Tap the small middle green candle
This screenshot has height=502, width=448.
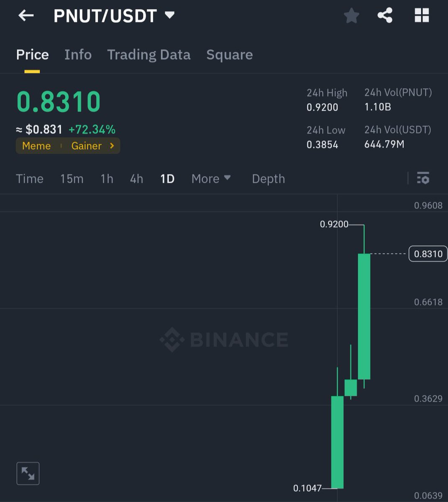(x=351, y=388)
